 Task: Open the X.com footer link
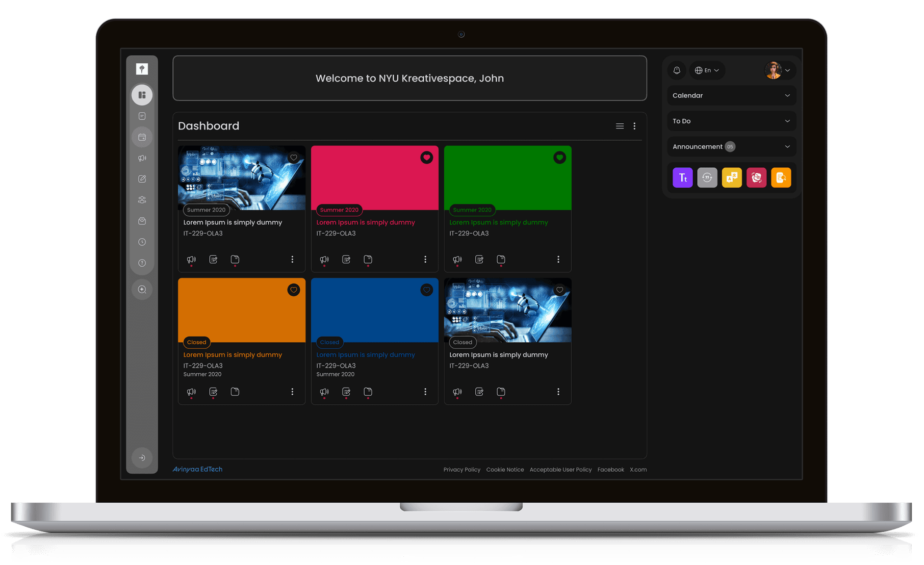pyautogui.click(x=638, y=470)
